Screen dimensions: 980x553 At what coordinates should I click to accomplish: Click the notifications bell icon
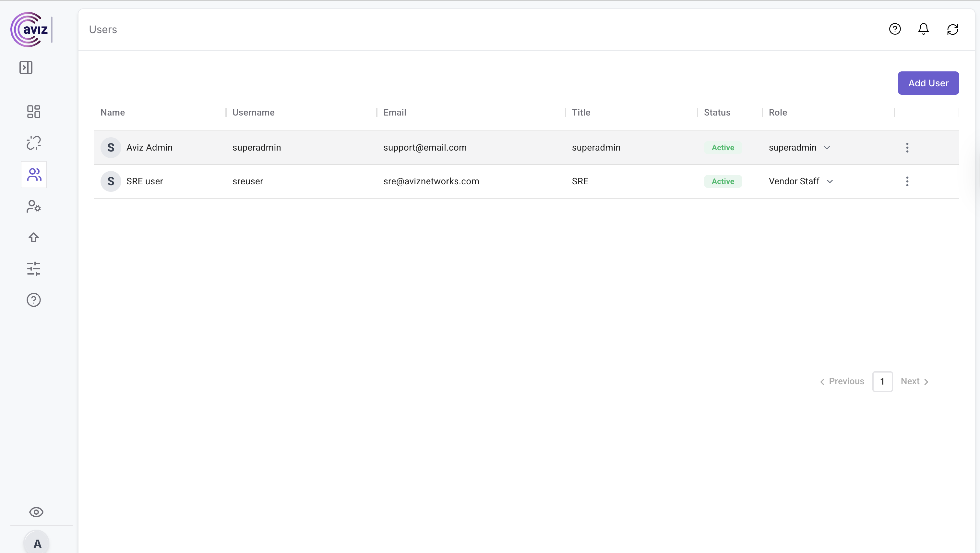923,29
